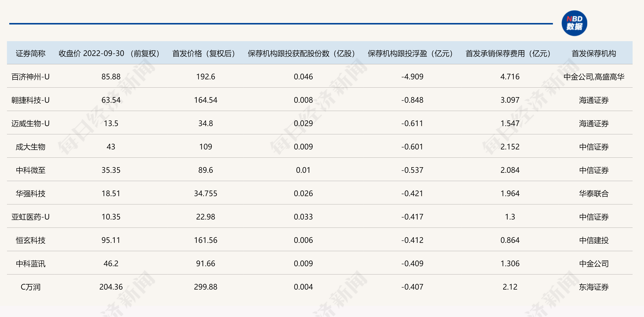Click sponsor 华泰联合
The image size is (644, 317).
tap(594, 193)
